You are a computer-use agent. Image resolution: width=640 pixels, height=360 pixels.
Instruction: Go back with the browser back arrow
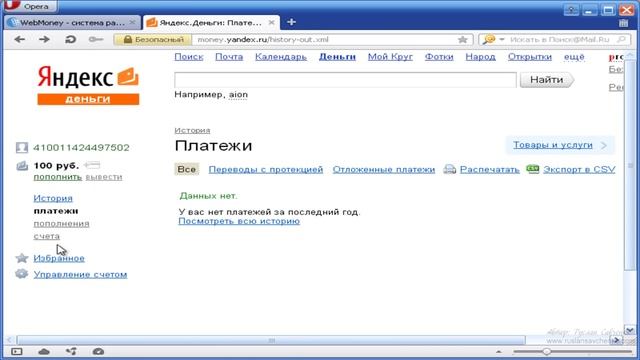tap(20, 40)
